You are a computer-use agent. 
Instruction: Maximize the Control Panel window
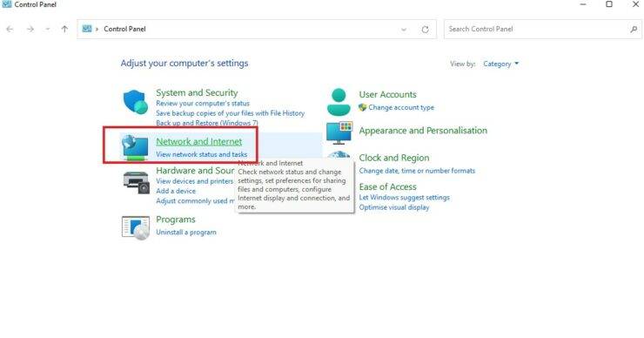pyautogui.click(x=609, y=4)
